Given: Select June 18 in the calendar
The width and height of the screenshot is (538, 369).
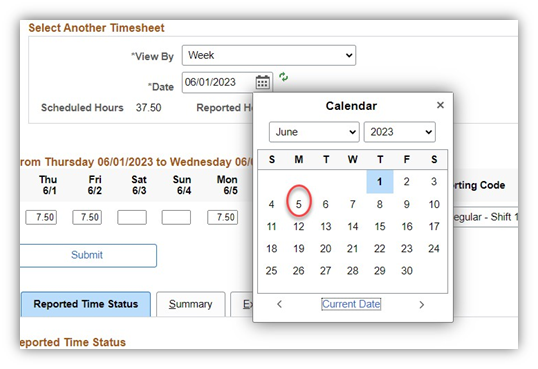Looking at the screenshot, I should pos(271,249).
